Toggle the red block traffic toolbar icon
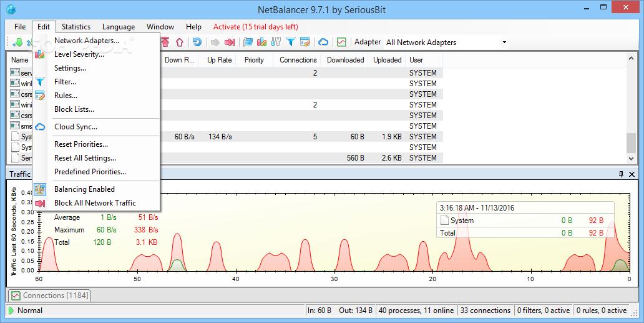Image resolution: width=644 pixels, height=323 pixels. click(230, 42)
